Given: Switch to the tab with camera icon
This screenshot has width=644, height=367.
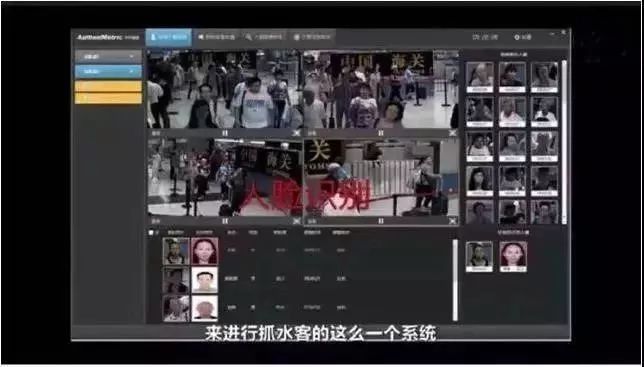Looking at the screenshot, I should click(x=216, y=37).
